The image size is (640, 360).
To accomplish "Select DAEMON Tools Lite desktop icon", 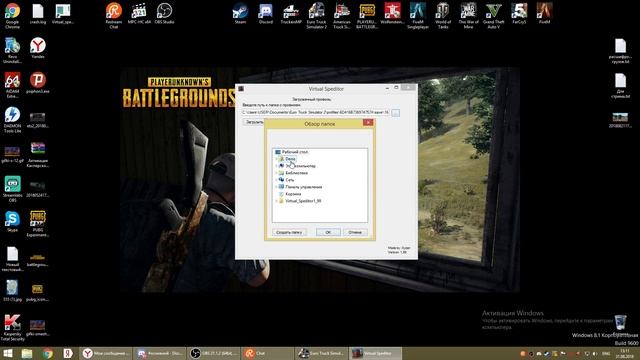I will point(12,120).
